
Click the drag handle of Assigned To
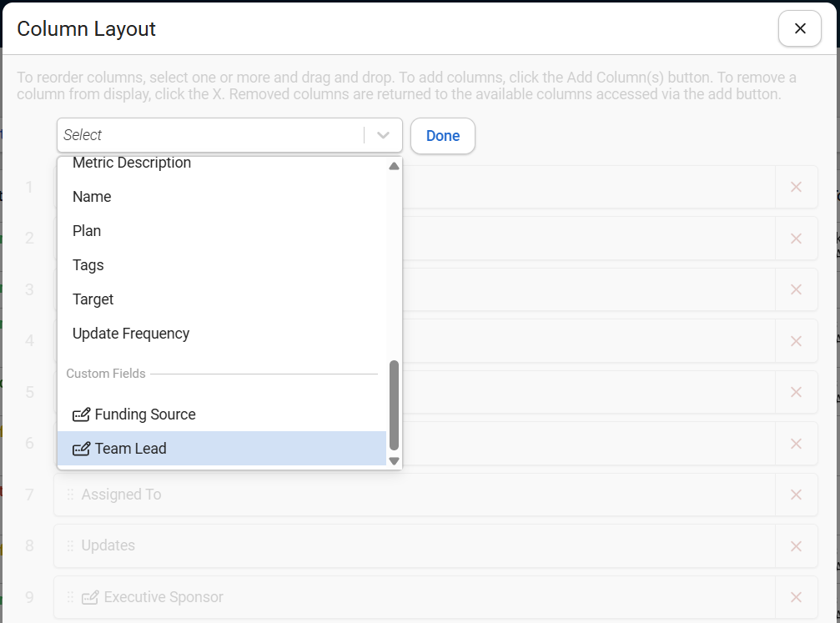pos(70,495)
